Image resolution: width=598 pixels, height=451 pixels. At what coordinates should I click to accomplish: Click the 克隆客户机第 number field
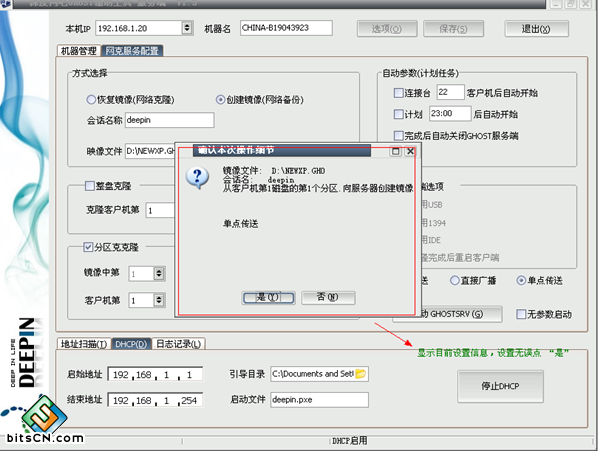pos(160,210)
